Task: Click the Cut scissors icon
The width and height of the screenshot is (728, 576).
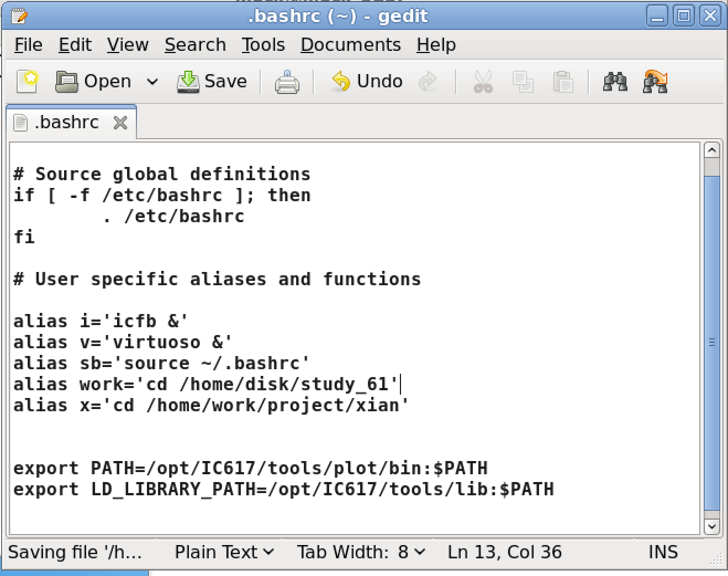Action: coord(483,82)
